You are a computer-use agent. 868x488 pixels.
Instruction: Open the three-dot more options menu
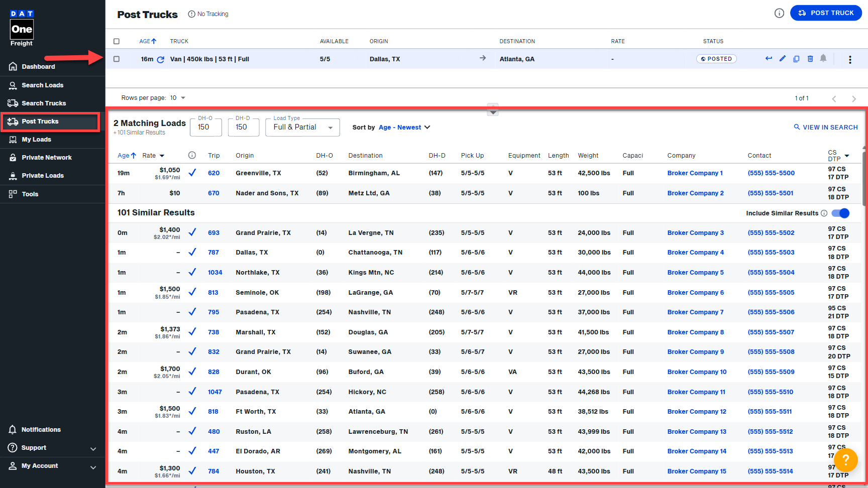coord(850,59)
